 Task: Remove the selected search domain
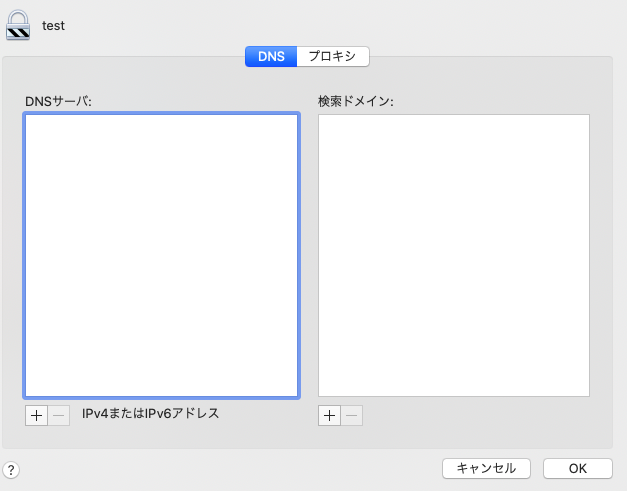pos(352,415)
